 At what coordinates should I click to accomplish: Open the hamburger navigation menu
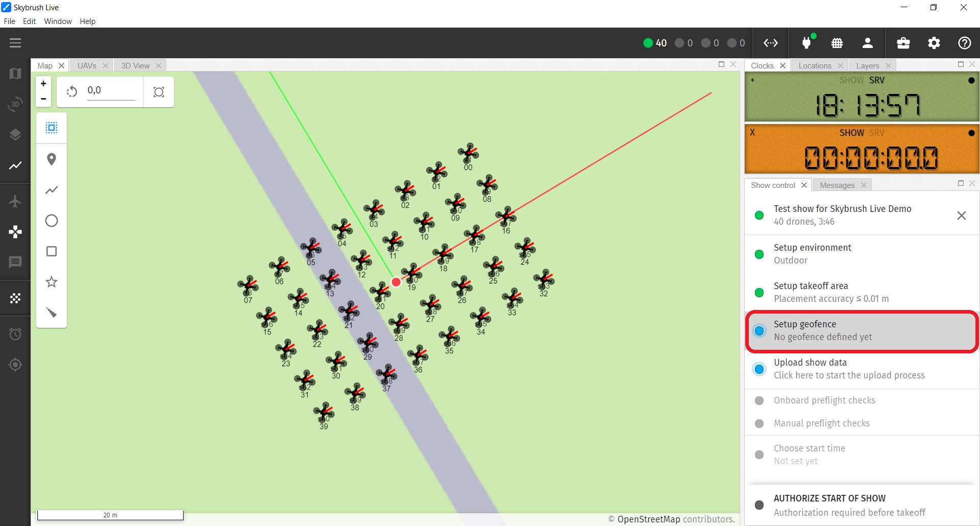coord(15,43)
